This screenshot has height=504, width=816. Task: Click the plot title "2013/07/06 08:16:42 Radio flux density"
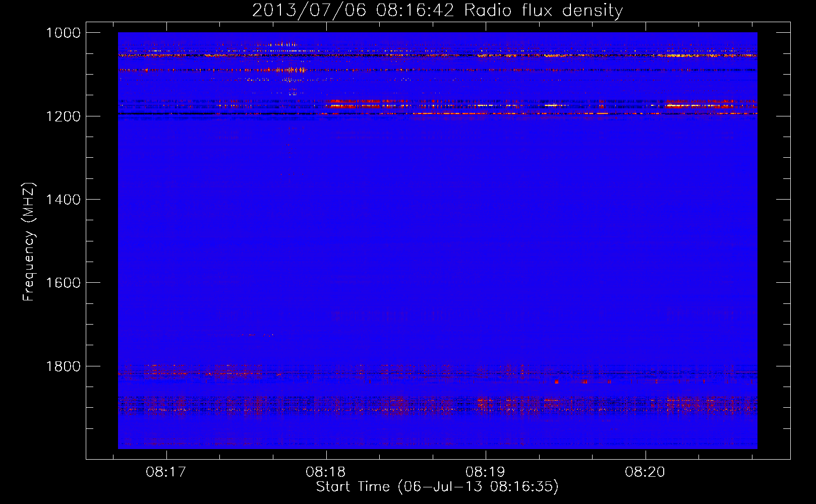coord(437,11)
